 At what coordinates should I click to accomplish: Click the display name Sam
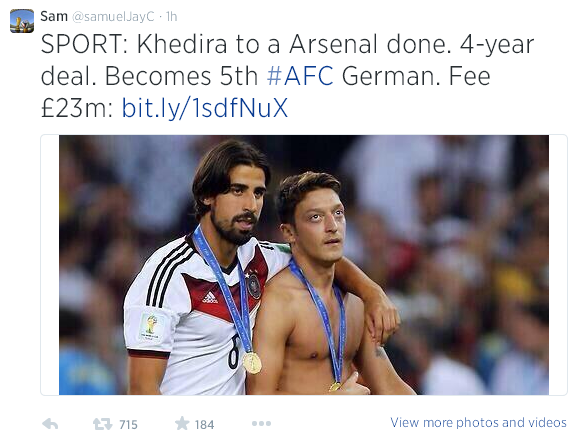click(54, 16)
